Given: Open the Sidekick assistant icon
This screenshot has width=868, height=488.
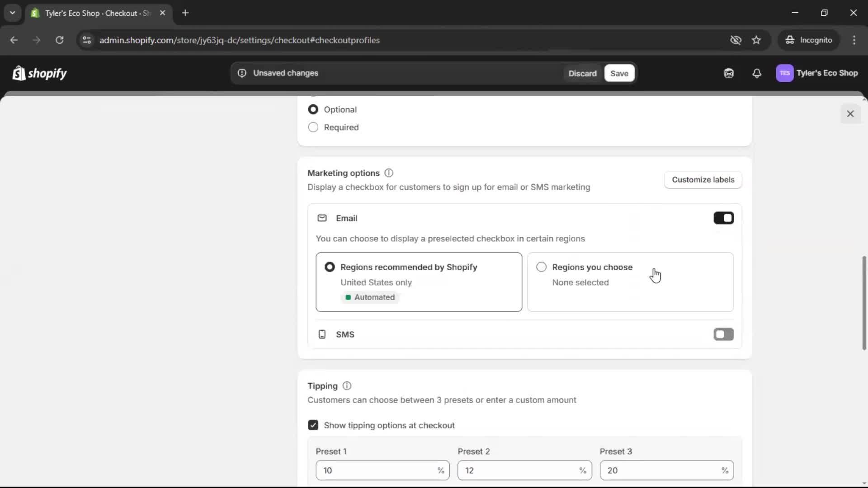Looking at the screenshot, I should tap(728, 73).
